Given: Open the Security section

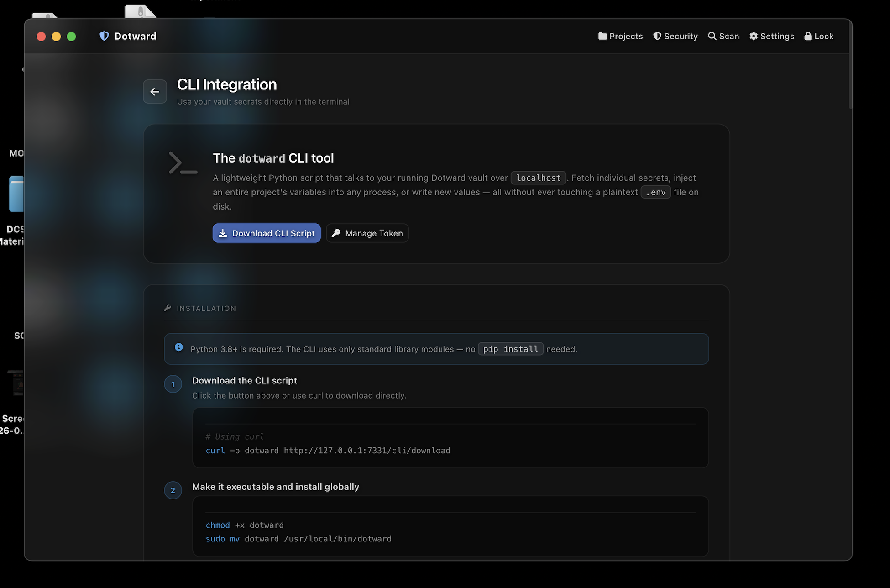Looking at the screenshot, I should [675, 36].
